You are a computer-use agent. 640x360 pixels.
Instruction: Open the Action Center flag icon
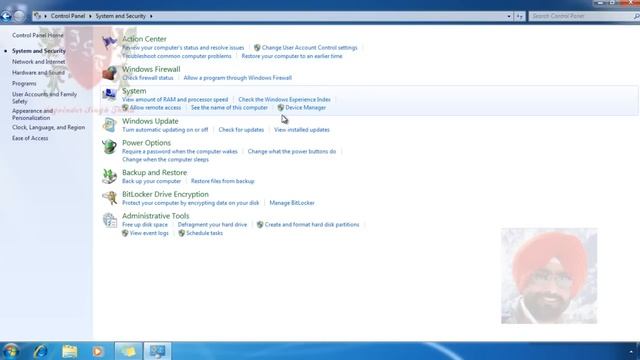click(109, 42)
